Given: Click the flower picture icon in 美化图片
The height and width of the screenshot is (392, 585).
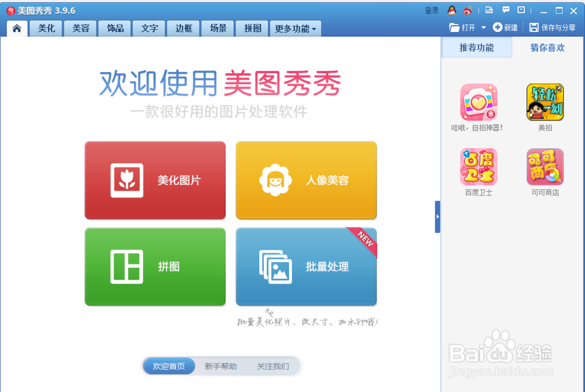Looking at the screenshot, I should point(127,180).
